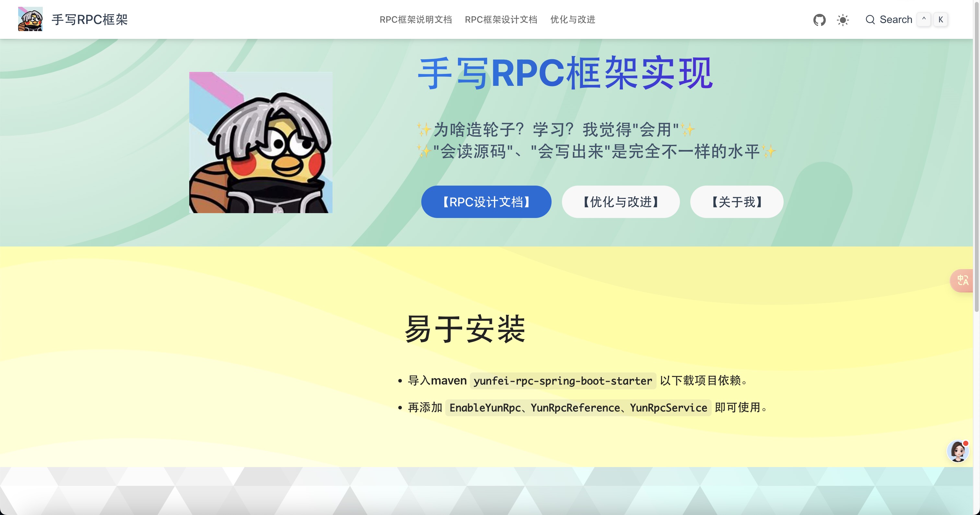This screenshot has height=515, width=980.
Task: Click the 易于安装 heading
Action: 465,329
